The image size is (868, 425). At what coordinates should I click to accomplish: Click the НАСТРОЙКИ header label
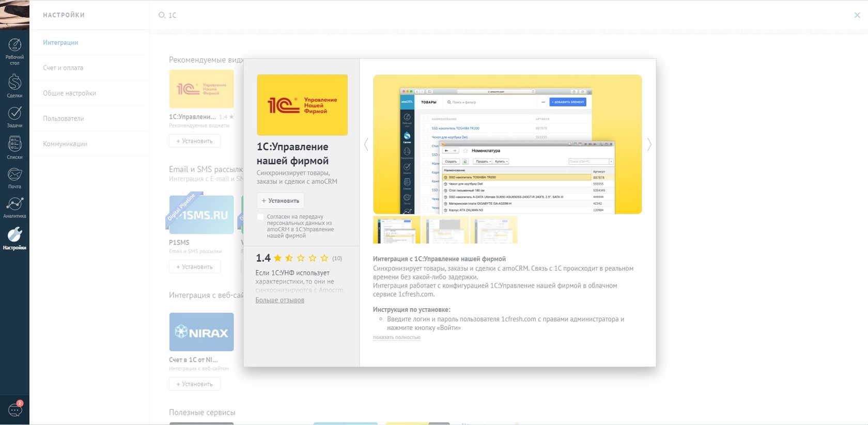tap(64, 15)
